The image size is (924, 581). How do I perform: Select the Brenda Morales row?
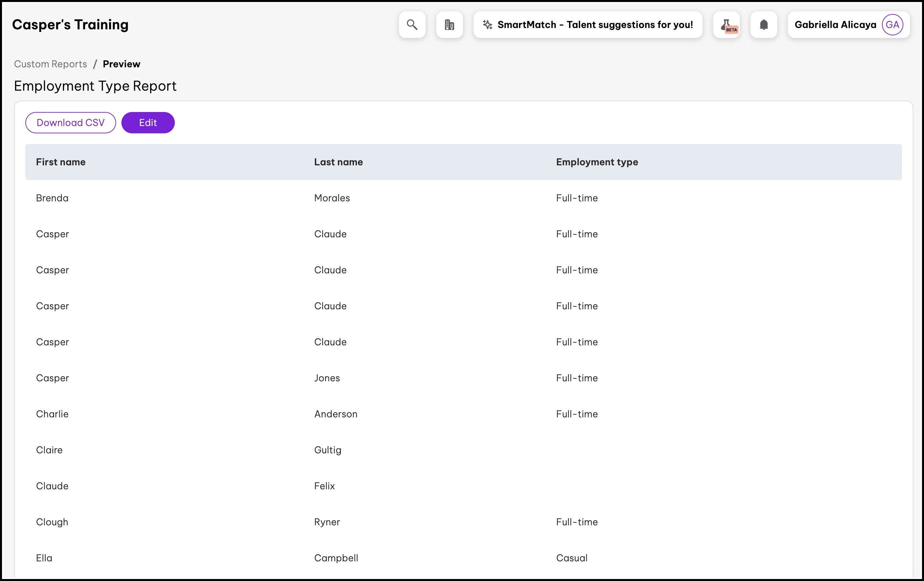click(52, 198)
